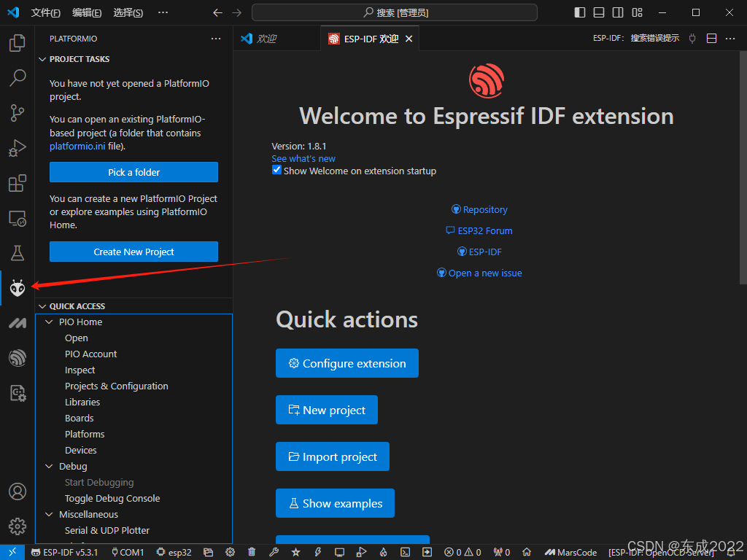This screenshot has width=747, height=560.
Task: Click Show examples button
Action: (335, 503)
